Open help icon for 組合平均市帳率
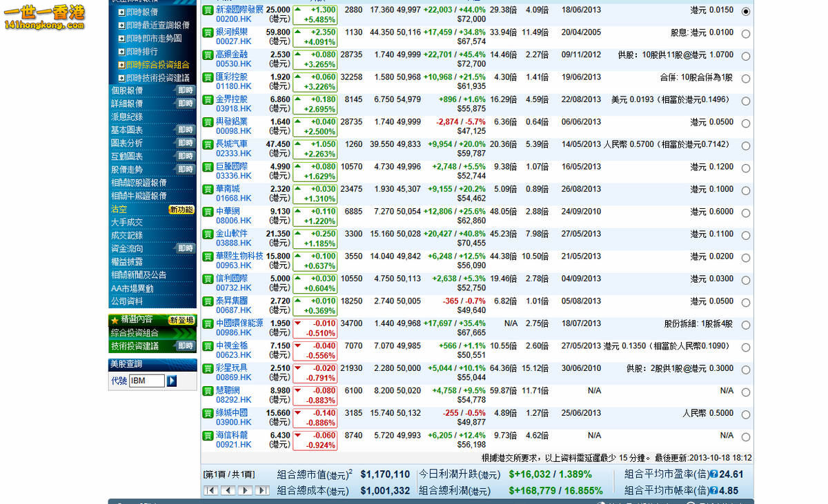The height and width of the screenshot is (504, 828). (713, 491)
